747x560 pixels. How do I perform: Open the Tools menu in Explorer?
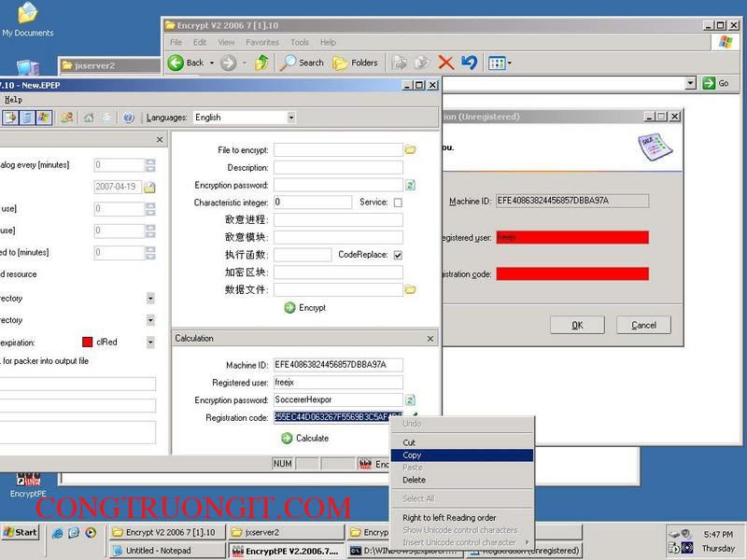tap(300, 42)
